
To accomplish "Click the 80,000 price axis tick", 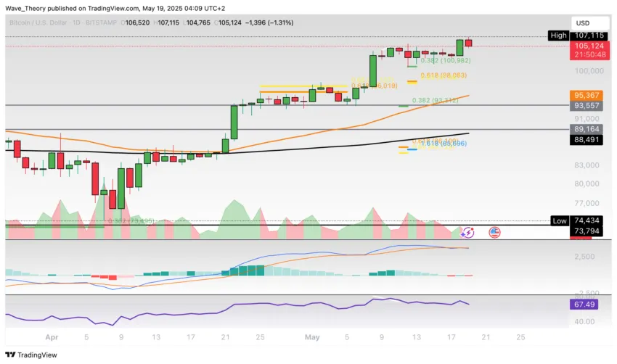I will [587, 183].
